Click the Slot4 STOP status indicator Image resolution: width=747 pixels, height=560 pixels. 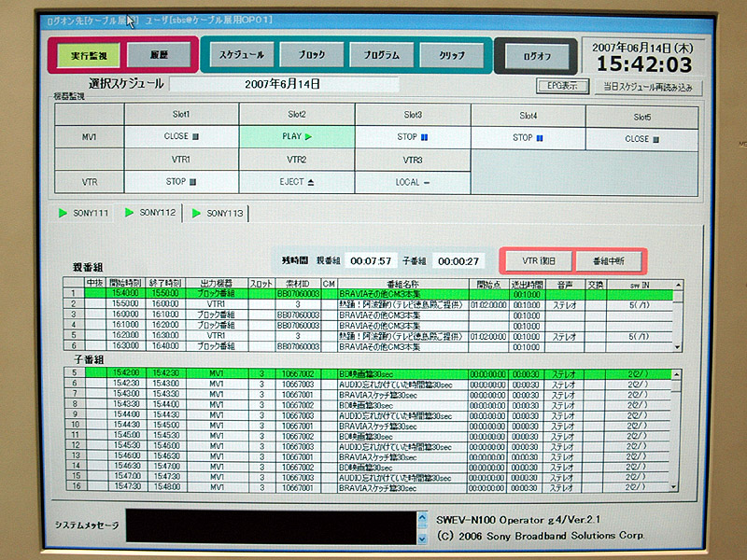pyautogui.click(x=527, y=138)
